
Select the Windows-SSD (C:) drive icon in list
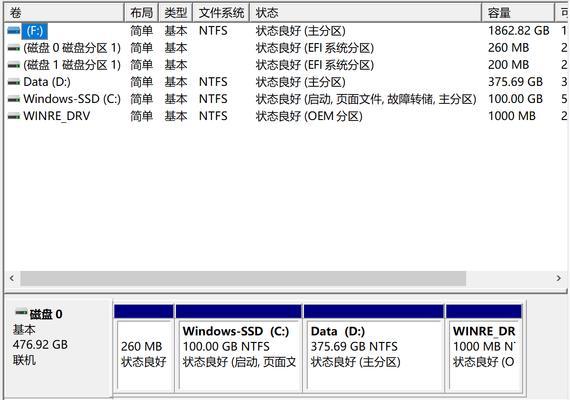pyautogui.click(x=13, y=99)
